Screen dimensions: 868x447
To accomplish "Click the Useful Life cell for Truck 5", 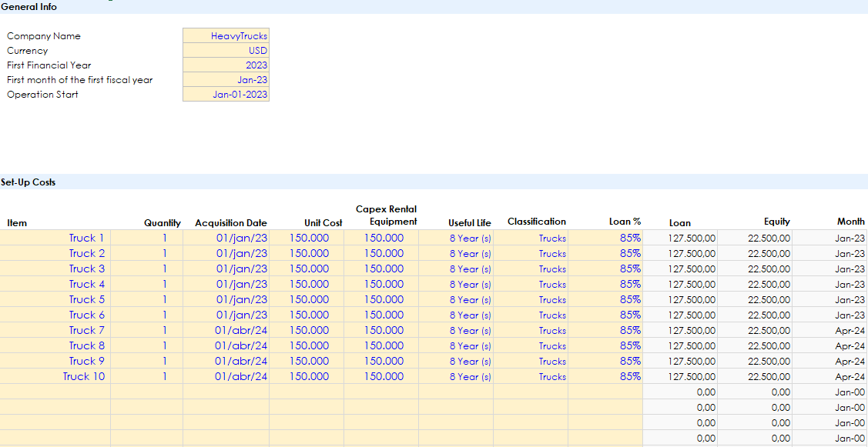I will 456,299.
